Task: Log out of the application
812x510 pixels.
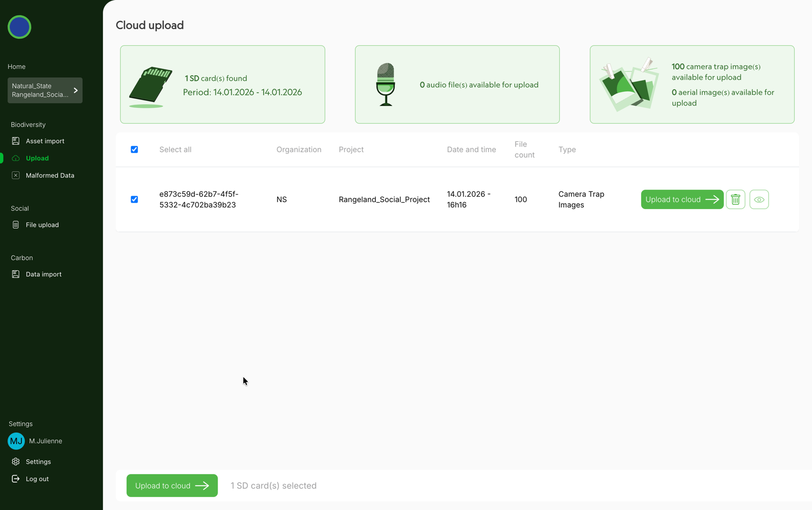Action: tap(37, 479)
